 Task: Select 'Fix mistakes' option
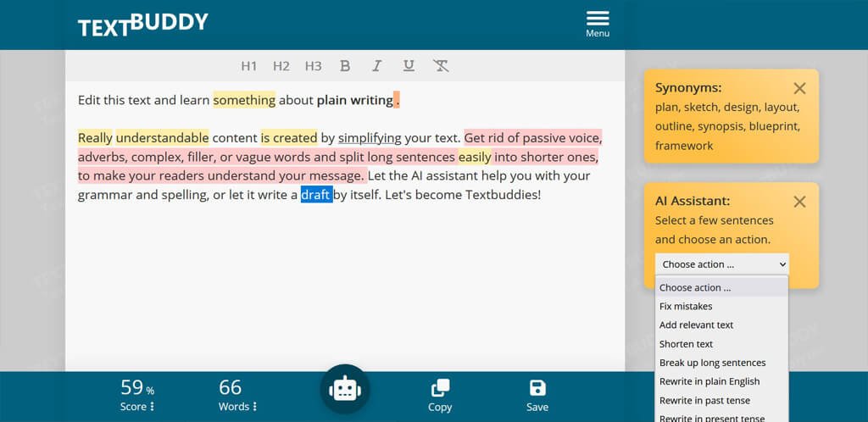point(721,307)
